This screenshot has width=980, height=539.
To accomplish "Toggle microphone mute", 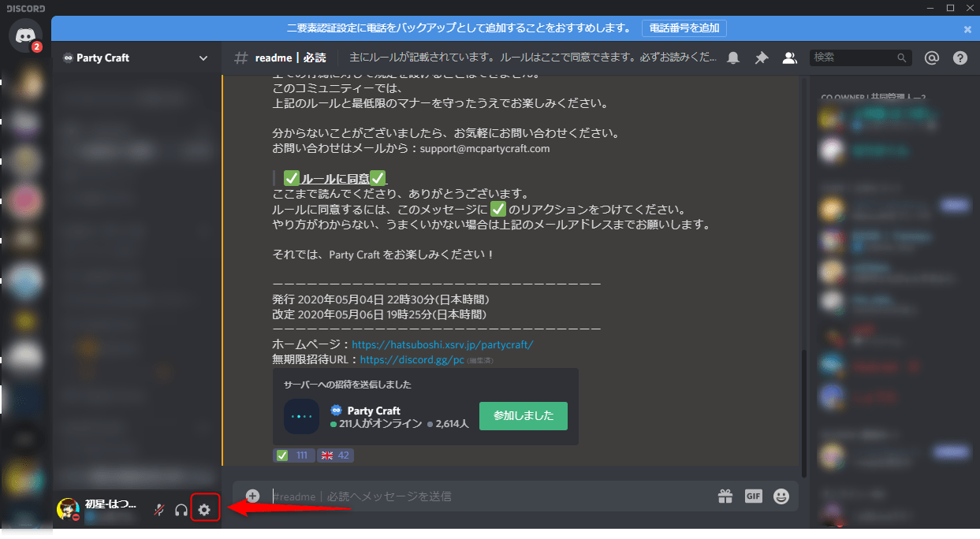I will 158,510.
